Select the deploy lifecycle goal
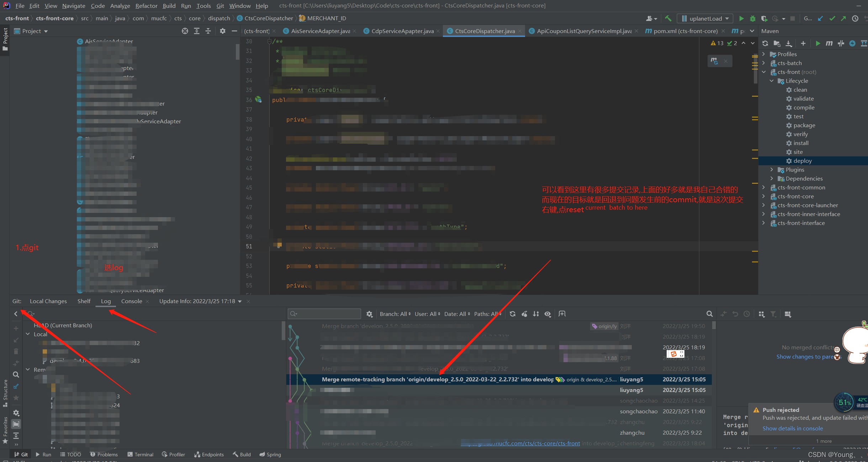The image size is (868, 462). (802, 161)
